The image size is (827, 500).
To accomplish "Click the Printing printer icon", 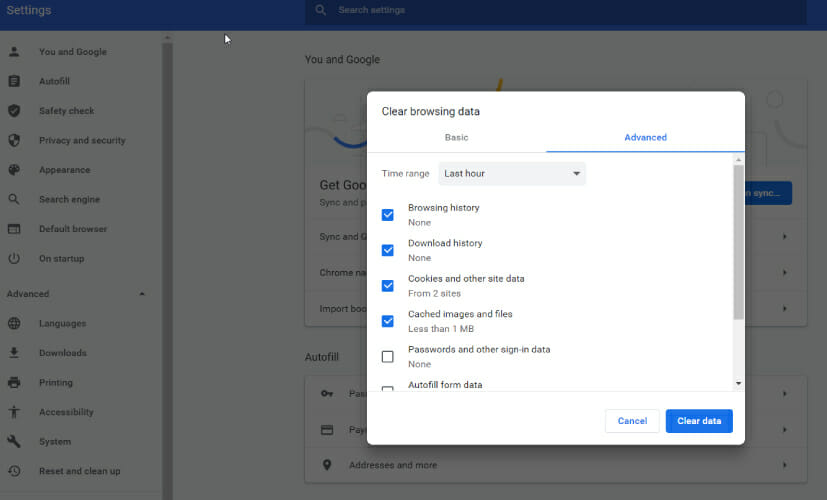I will click(x=14, y=382).
